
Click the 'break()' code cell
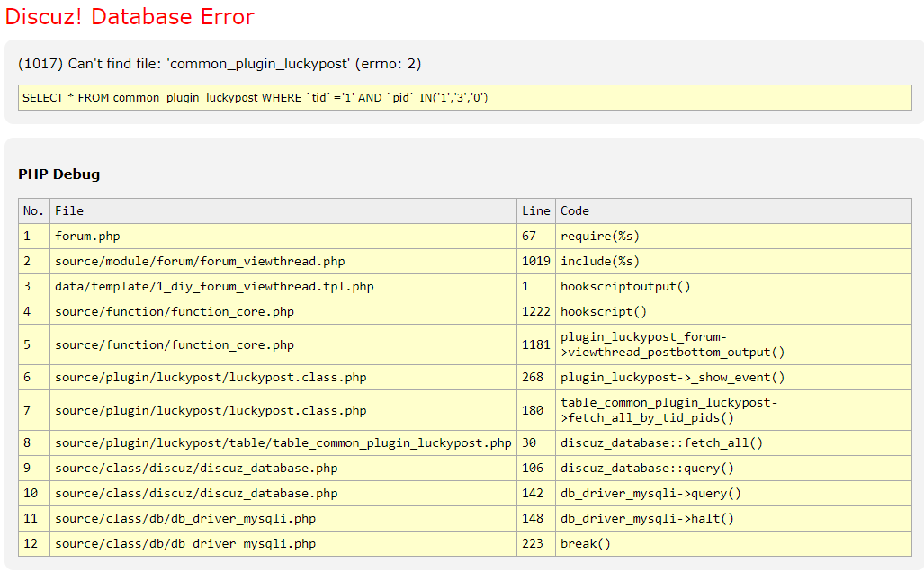(733, 544)
